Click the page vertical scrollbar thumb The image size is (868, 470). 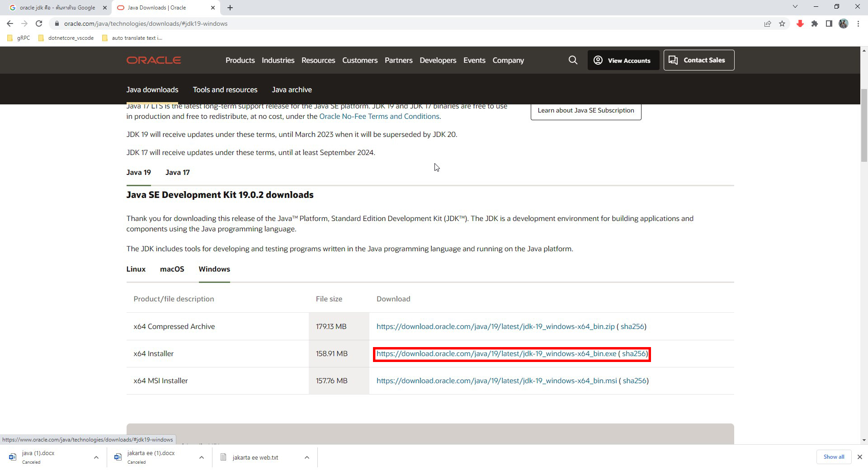(x=864, y=125)
